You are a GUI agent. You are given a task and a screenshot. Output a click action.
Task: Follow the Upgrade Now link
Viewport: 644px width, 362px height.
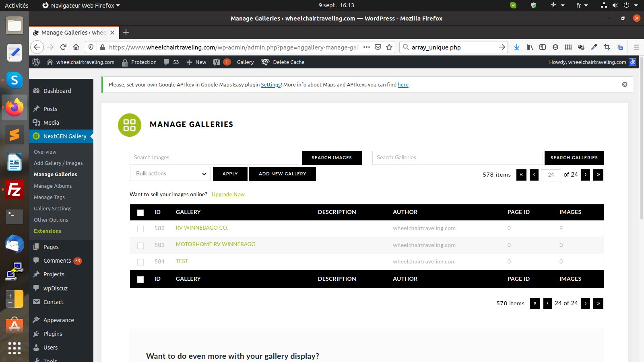(228, 194)
